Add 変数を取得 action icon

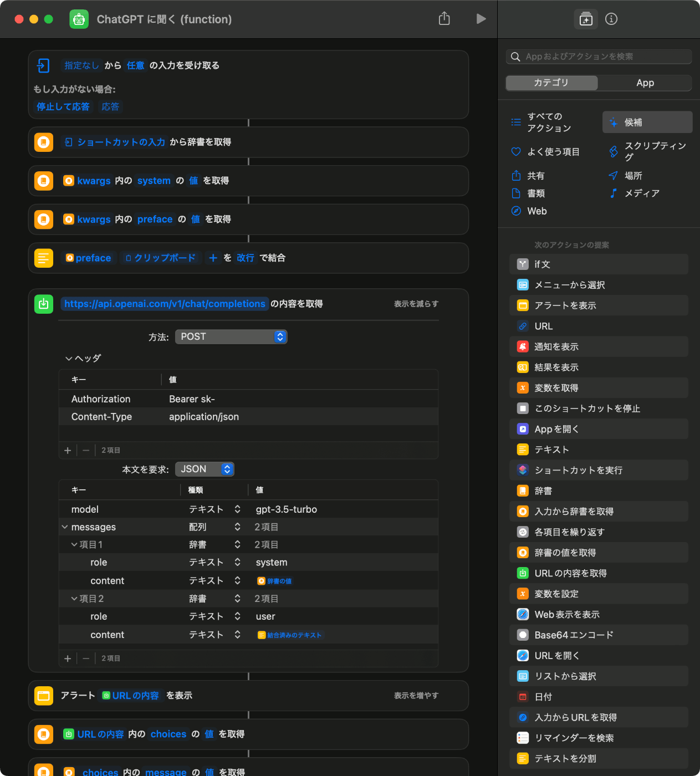pos(523,388)
